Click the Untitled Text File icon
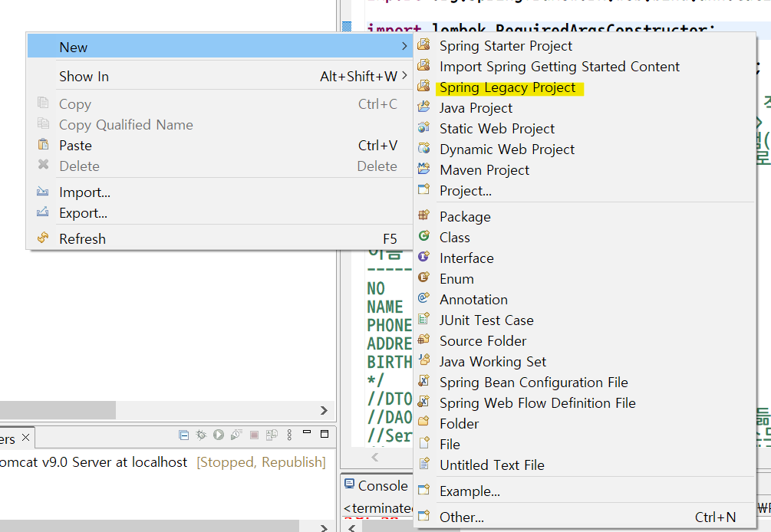Screen dimensions: 771x532 (x=423, y=463)
